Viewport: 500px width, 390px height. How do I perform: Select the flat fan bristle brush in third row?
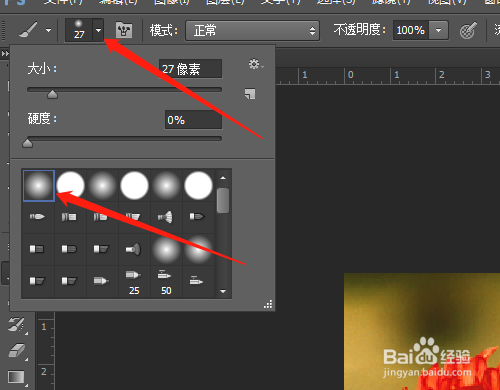point(133,249)
